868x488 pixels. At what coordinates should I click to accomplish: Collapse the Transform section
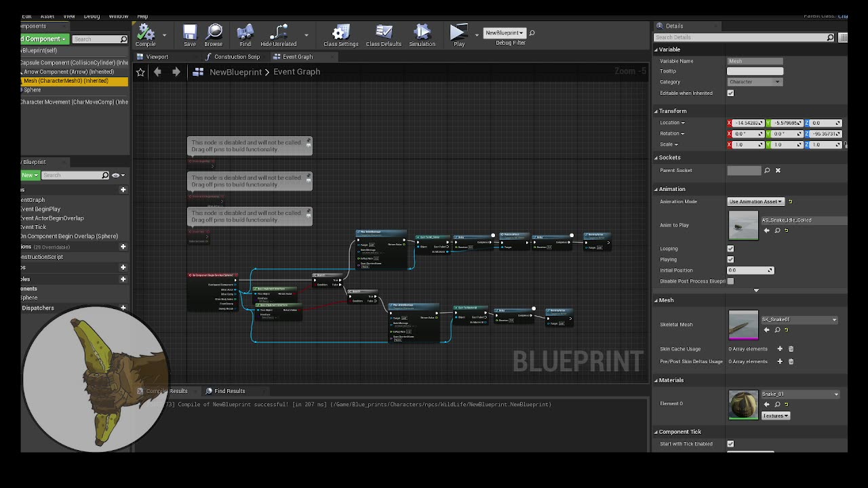click(x=656, y=111)
